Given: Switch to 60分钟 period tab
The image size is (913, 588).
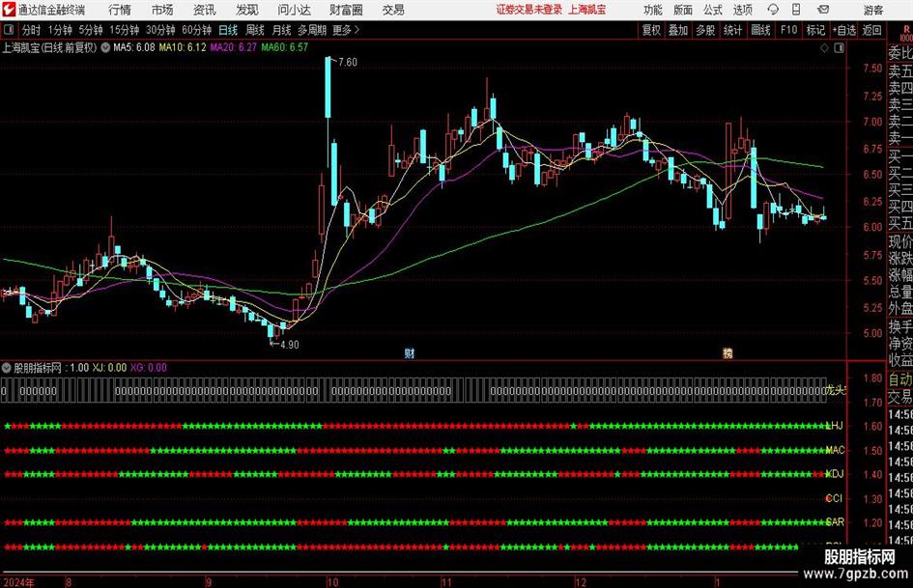Looking at the screenshot, I should 196,30.
